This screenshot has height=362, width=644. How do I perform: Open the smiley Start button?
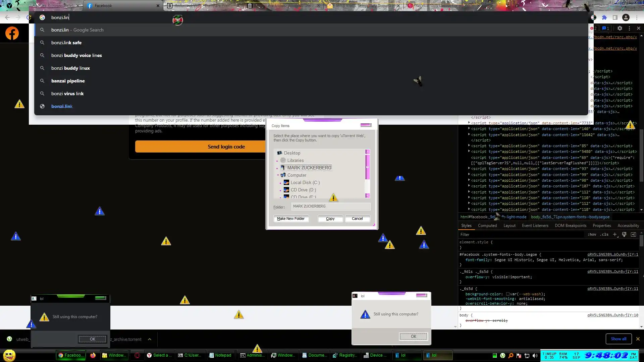[9, 355]
